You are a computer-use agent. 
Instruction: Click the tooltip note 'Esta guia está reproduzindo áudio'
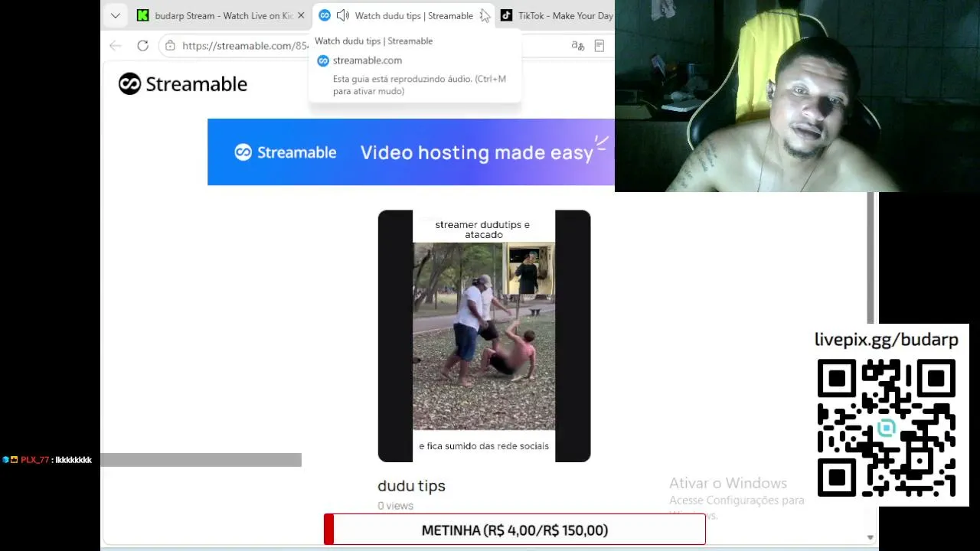tap(420, 85)
